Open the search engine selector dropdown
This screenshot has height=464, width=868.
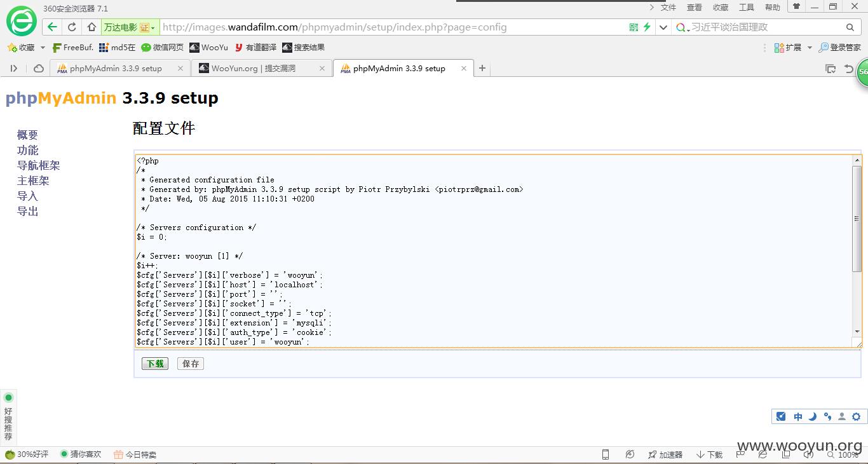683,27
